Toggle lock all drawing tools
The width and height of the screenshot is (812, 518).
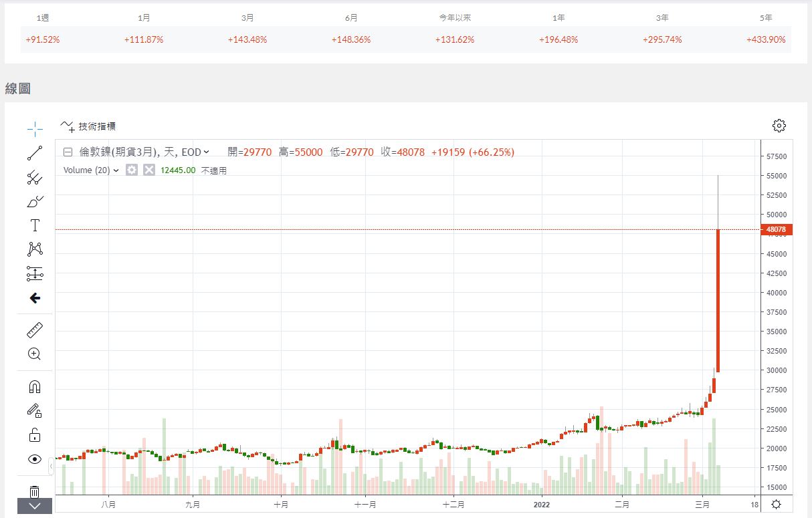35,435
